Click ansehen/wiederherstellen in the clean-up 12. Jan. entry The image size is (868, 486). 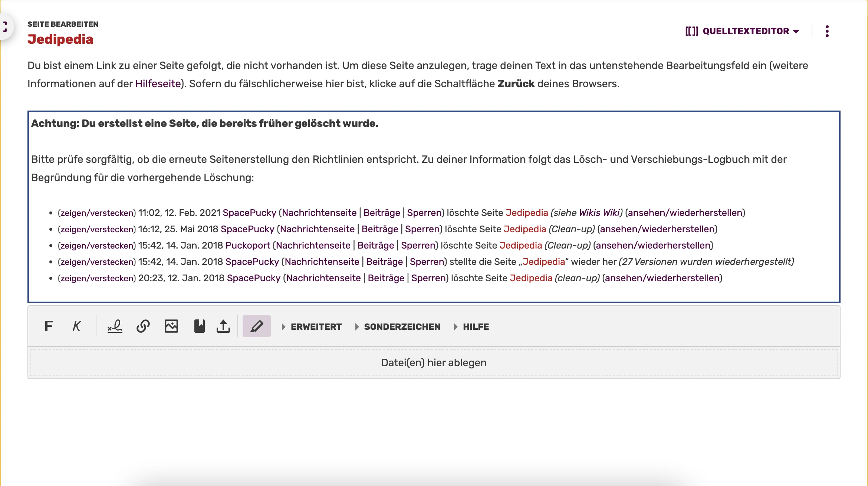point(662,278)
